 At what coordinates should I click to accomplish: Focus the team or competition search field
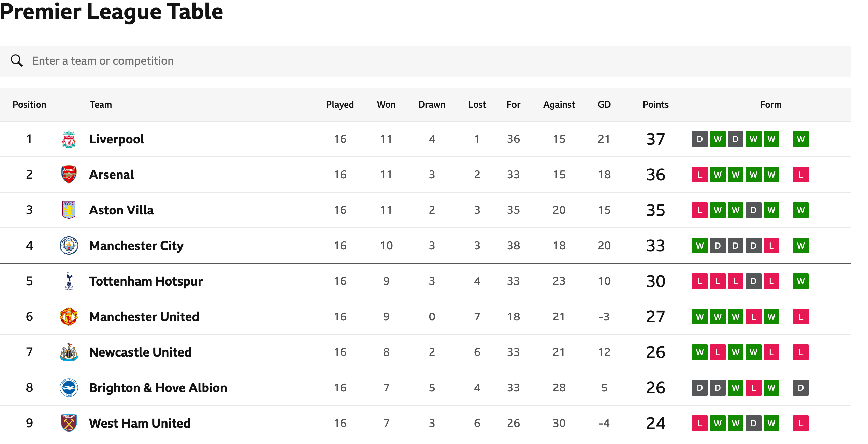tap(425, 61)
